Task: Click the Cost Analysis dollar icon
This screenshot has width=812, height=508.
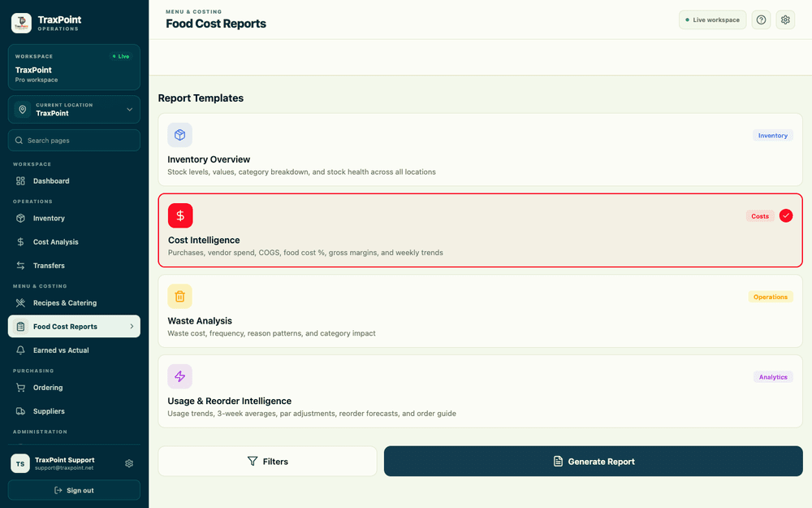Action: (x=20, y=242)
